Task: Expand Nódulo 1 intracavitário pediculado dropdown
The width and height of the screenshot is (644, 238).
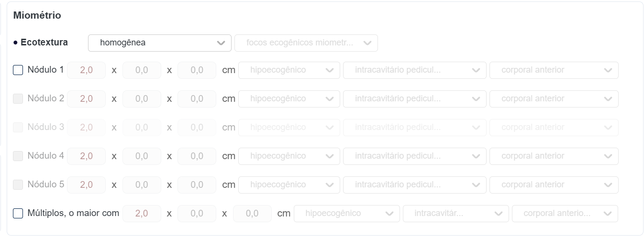Action: point(414,70)
